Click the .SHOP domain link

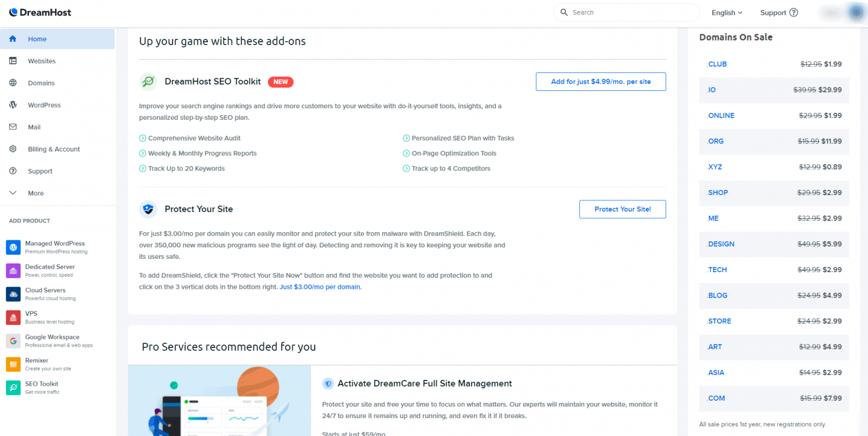pos(717,192)
